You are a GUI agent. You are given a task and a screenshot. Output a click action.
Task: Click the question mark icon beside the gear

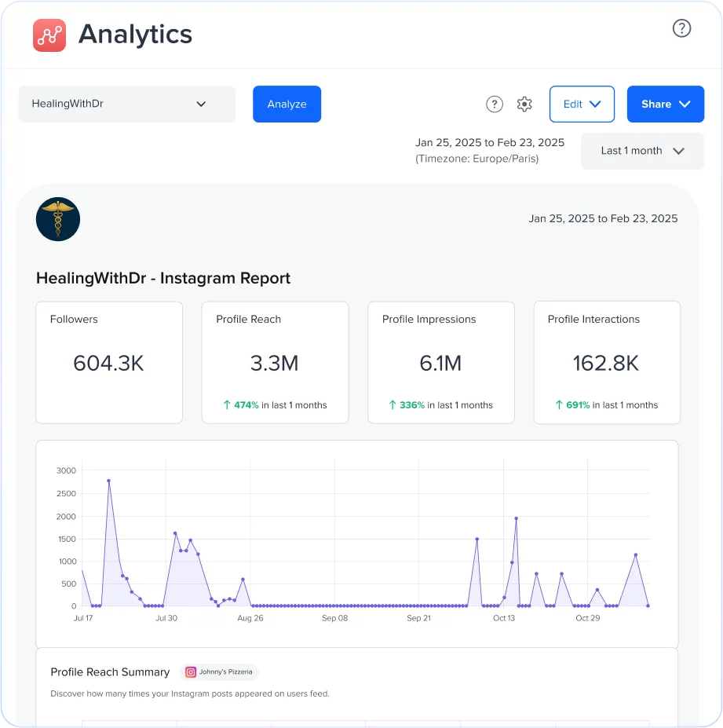pyautogui.click(x=494, y=104)
